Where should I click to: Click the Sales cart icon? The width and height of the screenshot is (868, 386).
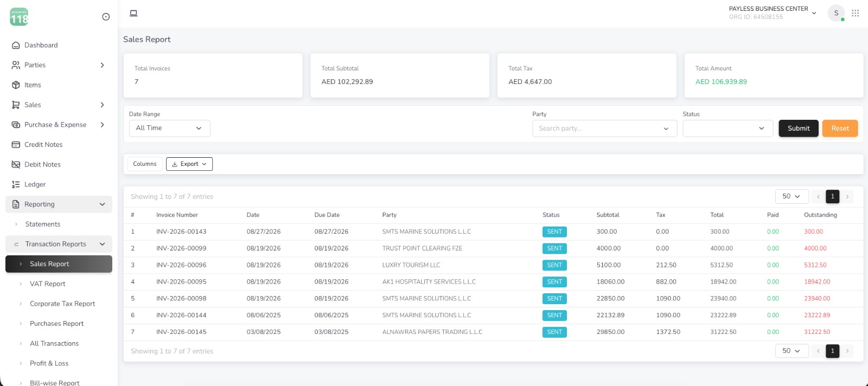[16, 105]
